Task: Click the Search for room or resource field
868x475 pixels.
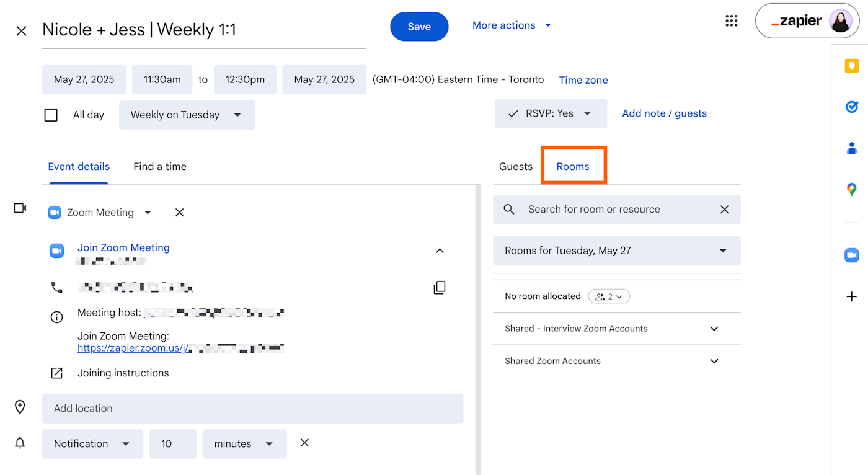Action: pos(616,210)
